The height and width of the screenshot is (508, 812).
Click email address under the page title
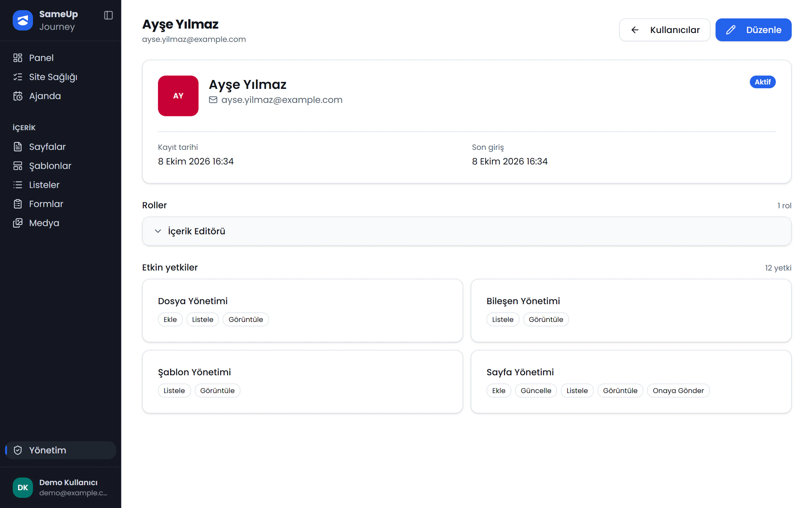pos(194,39)
